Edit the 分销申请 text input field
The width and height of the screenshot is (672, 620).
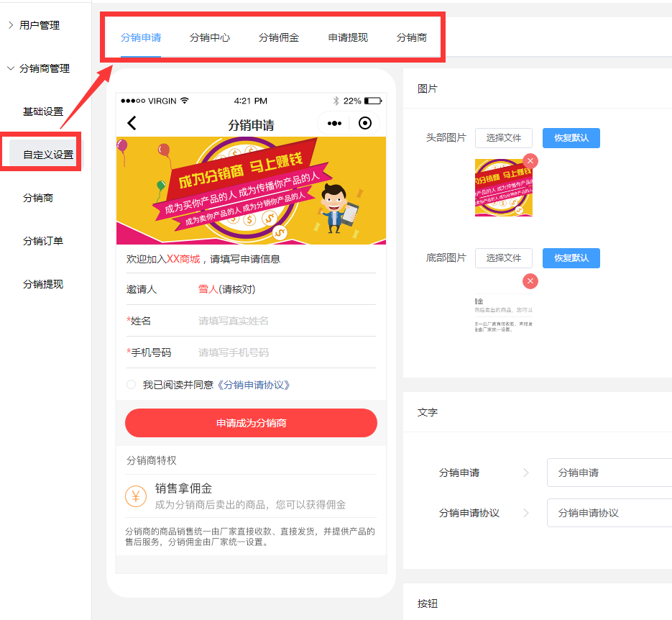point(609,473)
